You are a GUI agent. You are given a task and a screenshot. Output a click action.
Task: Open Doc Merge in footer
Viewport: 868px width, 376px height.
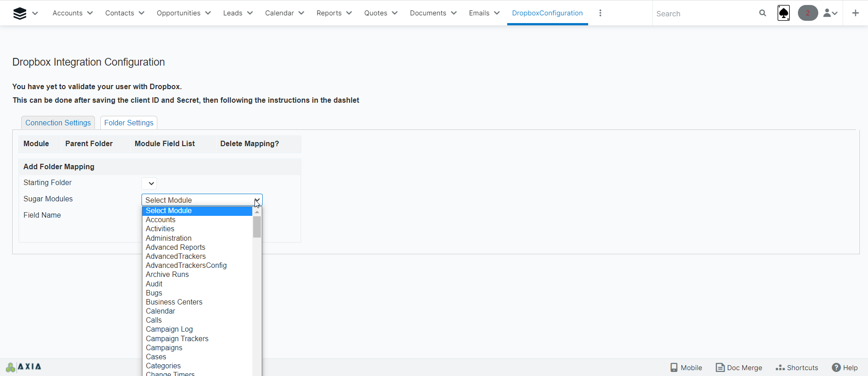click(739, 367)
